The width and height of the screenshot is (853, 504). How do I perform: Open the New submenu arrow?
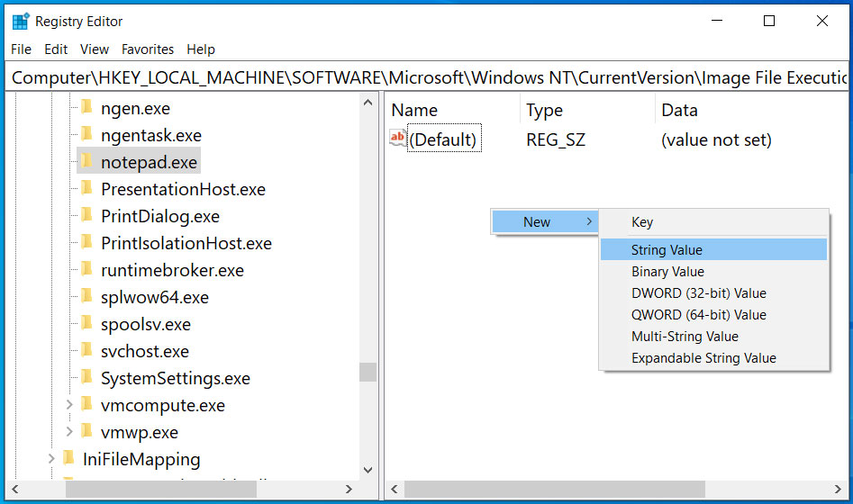click(589, 221)
